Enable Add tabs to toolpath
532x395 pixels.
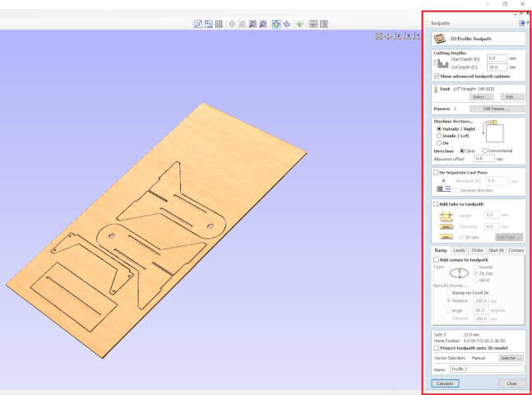(x=436, y=204)
